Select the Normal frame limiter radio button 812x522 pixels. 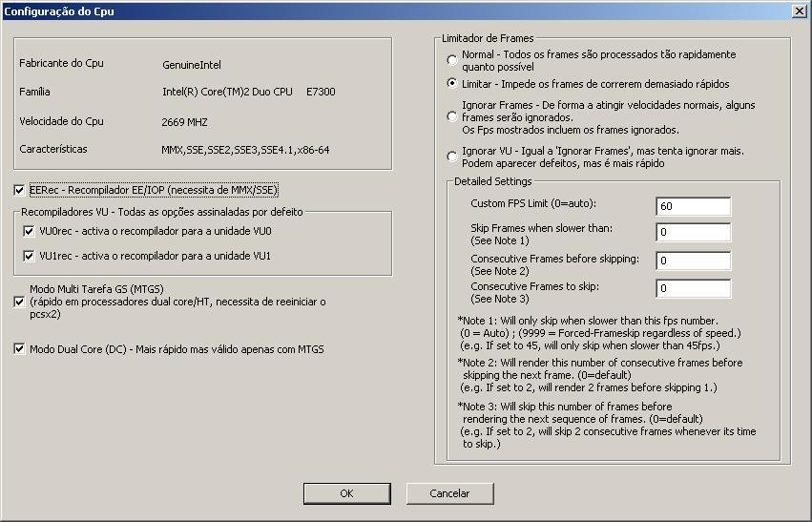452,60
